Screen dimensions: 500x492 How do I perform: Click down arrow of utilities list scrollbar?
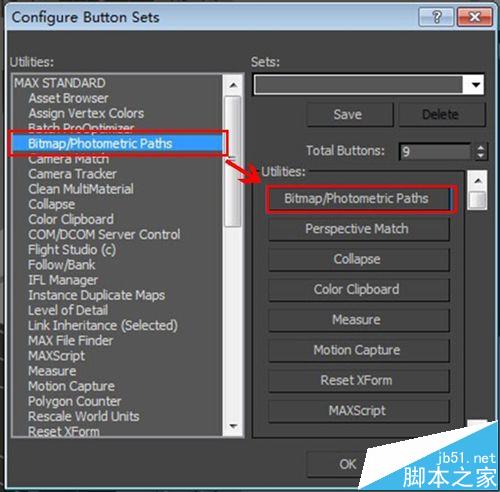233,426
